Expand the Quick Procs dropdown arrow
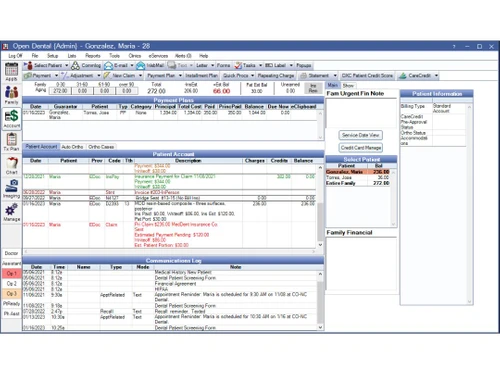This screenshot has height=375, width=500. pos(252,76)
